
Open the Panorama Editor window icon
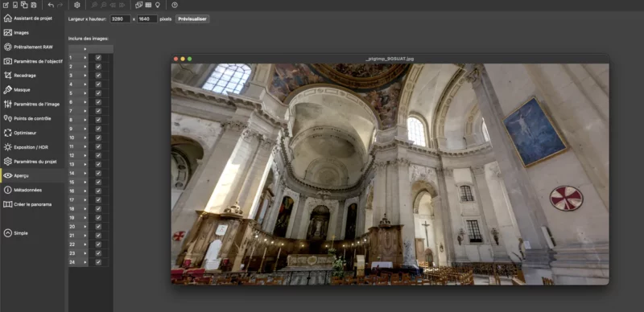[x=138, y=5]
